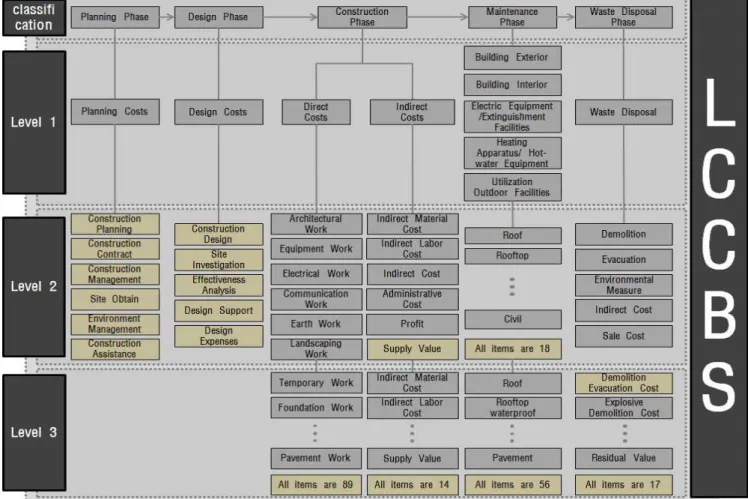Select the Demolition box
Image resolution: width=748 pixels, height=499 pixels.
[x=623, y=234]
